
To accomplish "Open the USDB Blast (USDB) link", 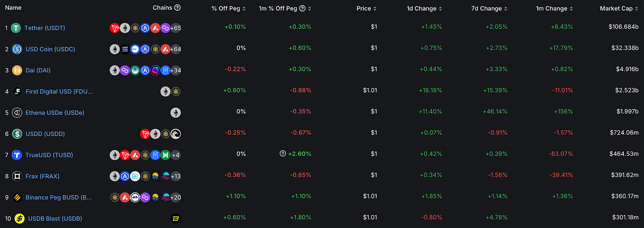I will [55, 218].
